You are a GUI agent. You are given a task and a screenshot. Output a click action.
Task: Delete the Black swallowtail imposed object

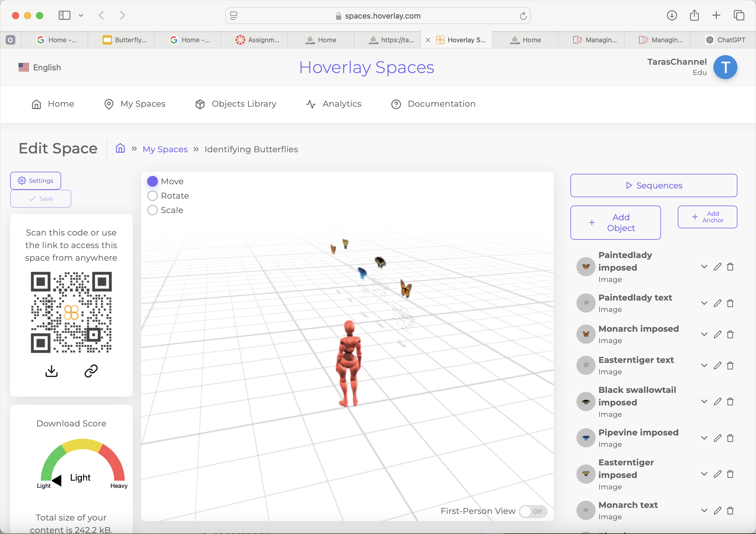(730, 402)
